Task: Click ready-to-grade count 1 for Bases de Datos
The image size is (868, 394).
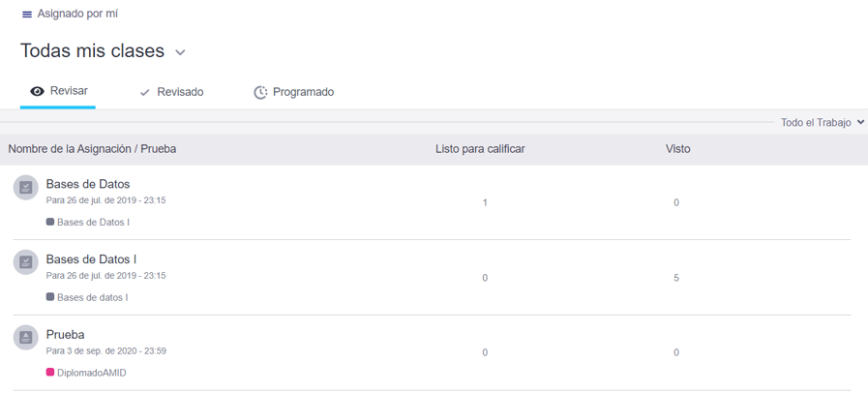Action: click(x=485, y=202)
